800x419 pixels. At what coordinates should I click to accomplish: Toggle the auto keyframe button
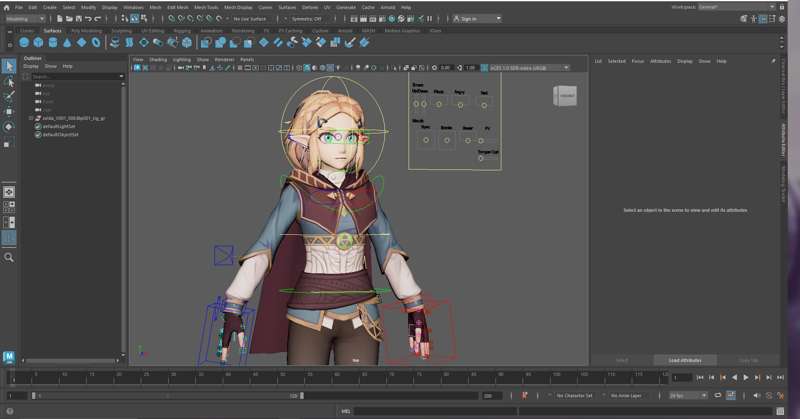(524, 396)
